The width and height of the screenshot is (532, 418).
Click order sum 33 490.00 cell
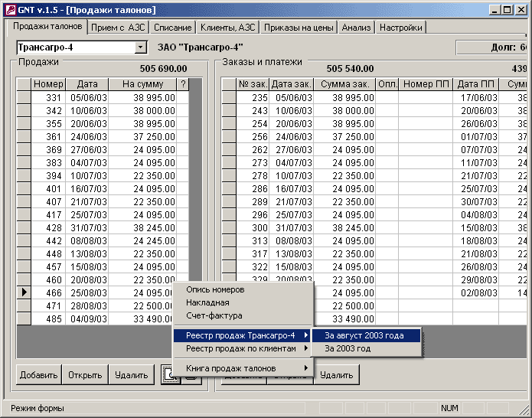(x=344, y=319)
